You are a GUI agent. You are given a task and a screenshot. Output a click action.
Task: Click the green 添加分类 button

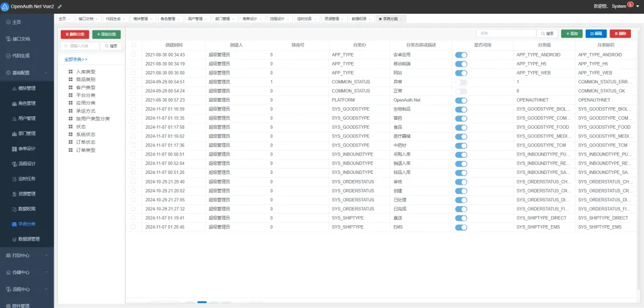tap(106, 35)
